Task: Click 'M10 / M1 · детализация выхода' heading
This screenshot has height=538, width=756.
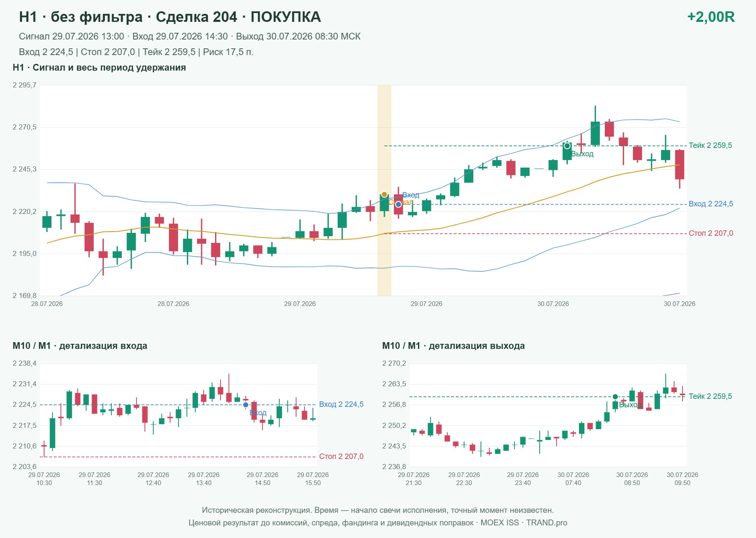Action: pos(453,346)
